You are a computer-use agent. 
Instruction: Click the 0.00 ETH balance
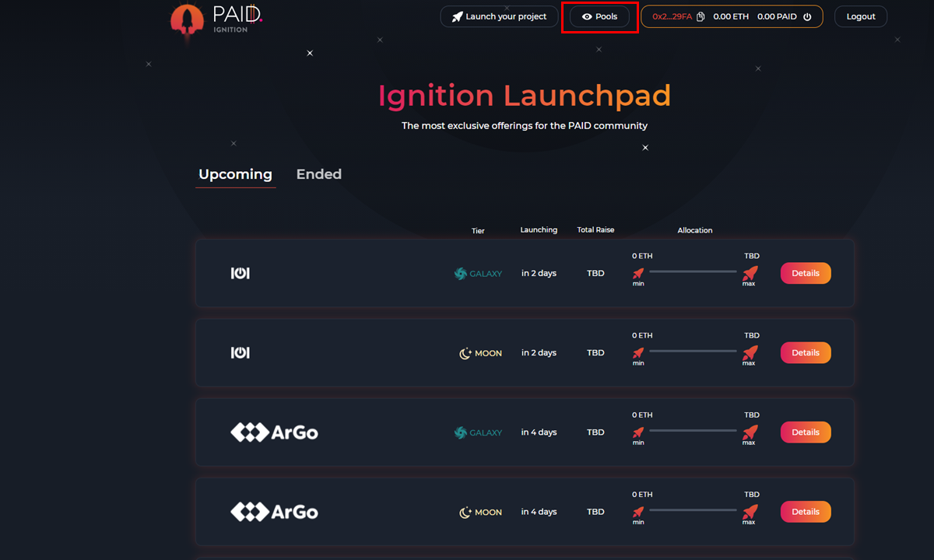pyautogui.click(x=731, y=16)
